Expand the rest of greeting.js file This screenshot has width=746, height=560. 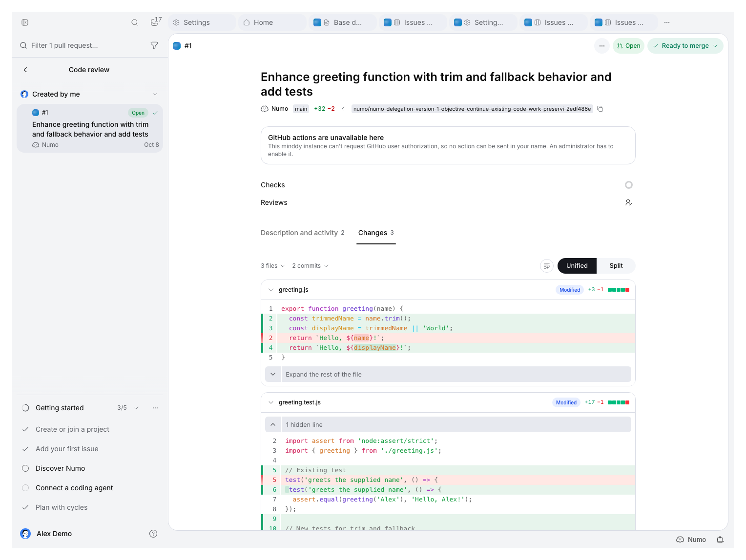pos(448,375)
